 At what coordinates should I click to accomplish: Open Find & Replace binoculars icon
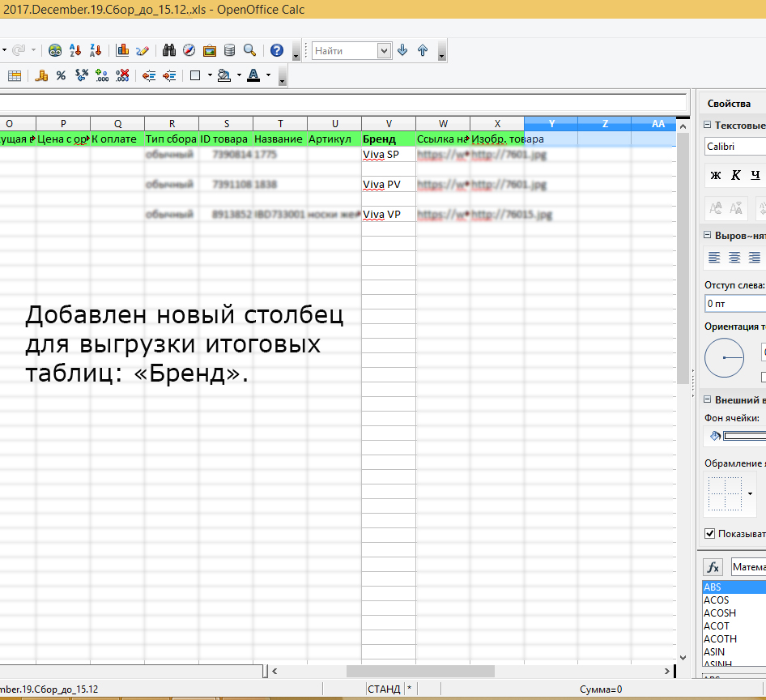point(169,50)
